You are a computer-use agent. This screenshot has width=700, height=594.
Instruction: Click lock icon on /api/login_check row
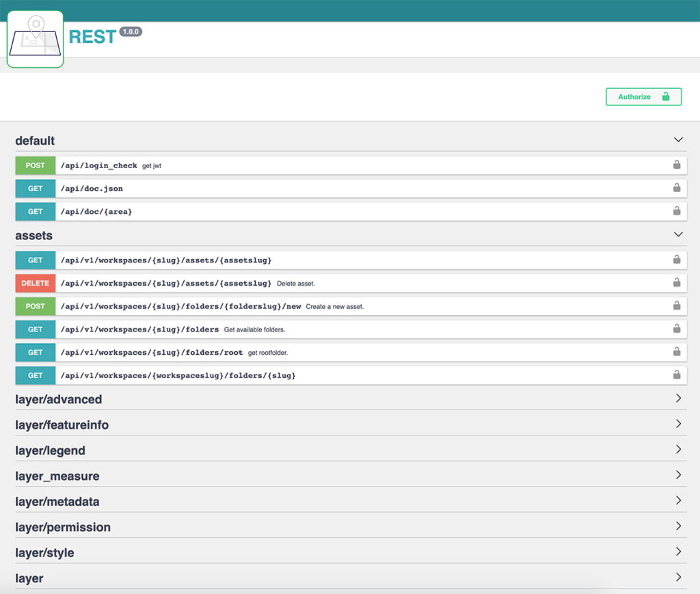pos(676,165)
